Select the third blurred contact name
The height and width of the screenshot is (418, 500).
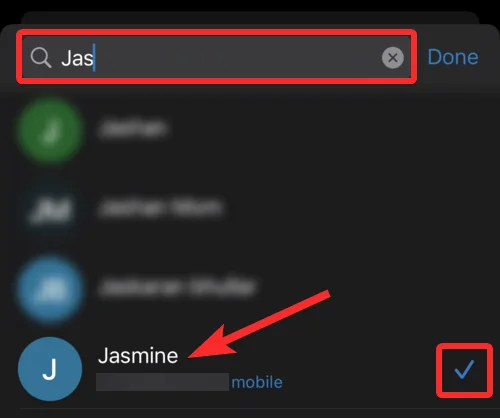pyautogui.click(x=177, y=287)
